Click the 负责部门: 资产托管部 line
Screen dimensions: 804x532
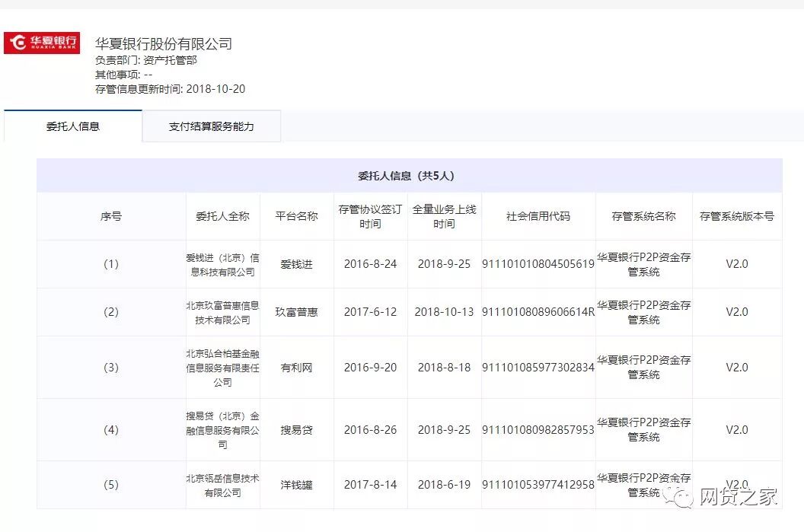[x=146, y=60]
